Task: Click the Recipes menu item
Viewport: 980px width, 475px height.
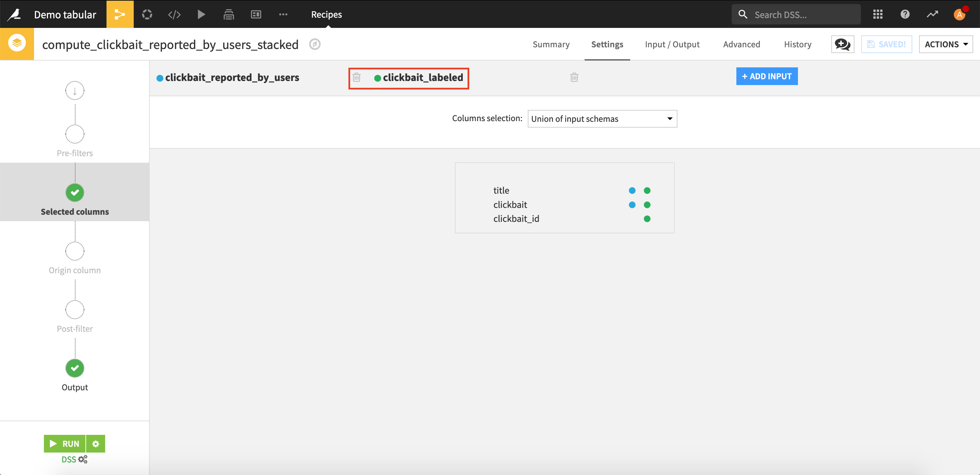Action: click(326, 14)
